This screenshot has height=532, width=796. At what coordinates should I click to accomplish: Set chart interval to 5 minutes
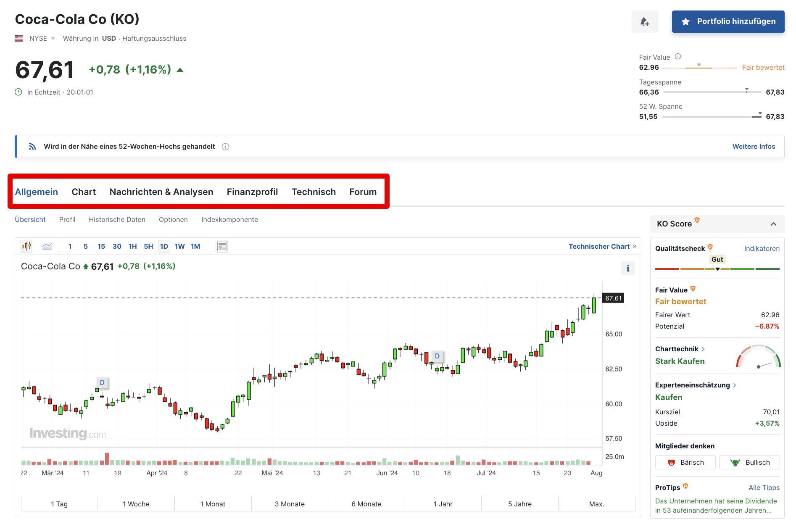click(86, 246)
